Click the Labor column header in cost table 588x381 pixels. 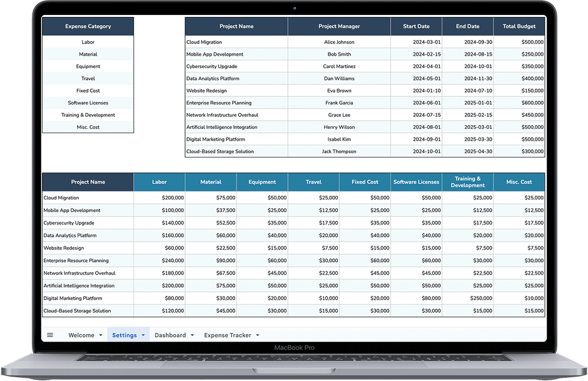click(160, 182)
